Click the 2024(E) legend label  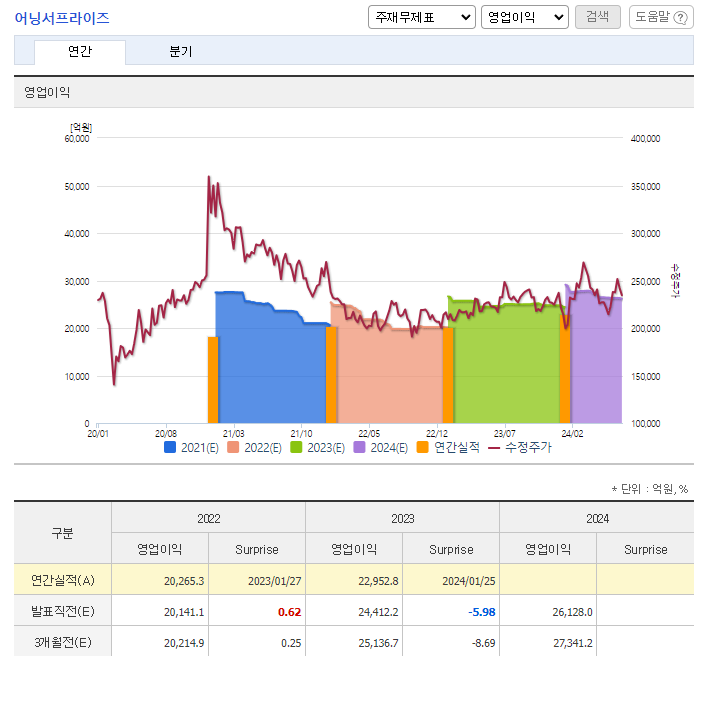tap(389, 447)
